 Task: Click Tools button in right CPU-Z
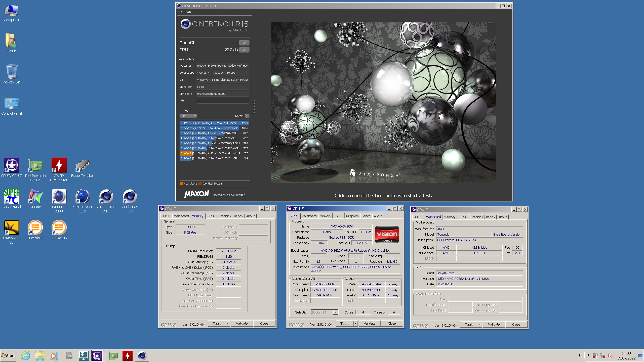(x=469, y=325)
